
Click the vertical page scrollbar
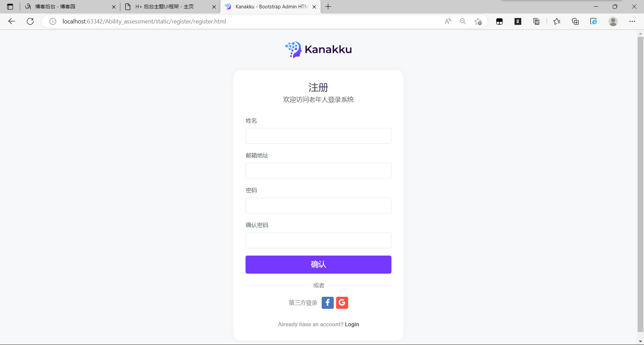tap(640, 184)
